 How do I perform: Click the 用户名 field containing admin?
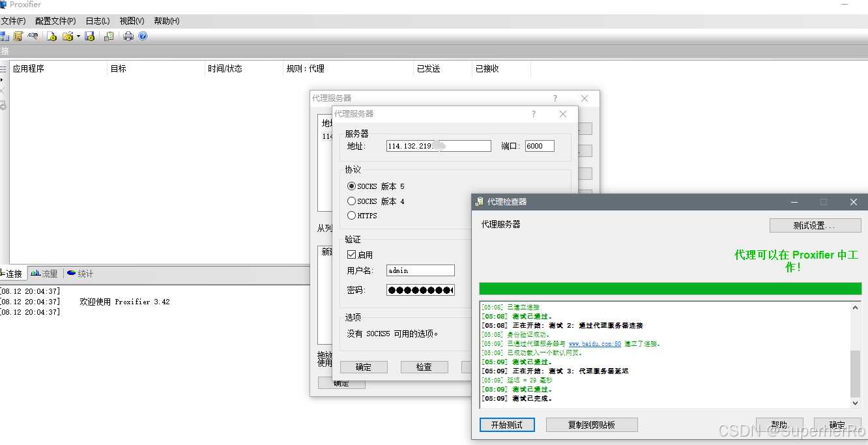click(420, 270)
